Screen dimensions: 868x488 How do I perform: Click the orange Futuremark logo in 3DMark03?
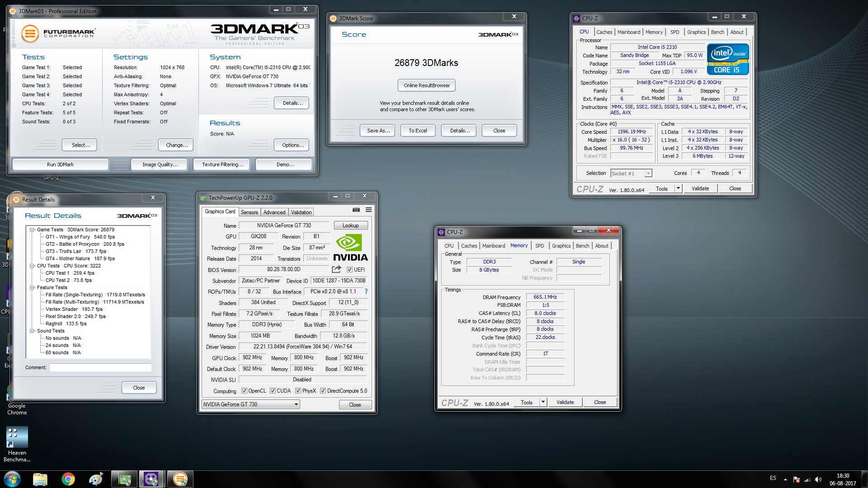[x=30, y=33]
